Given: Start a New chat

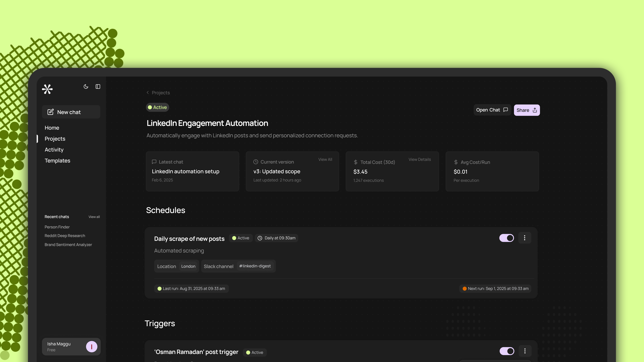Looking at the screenshot, I should coord(71,112).
